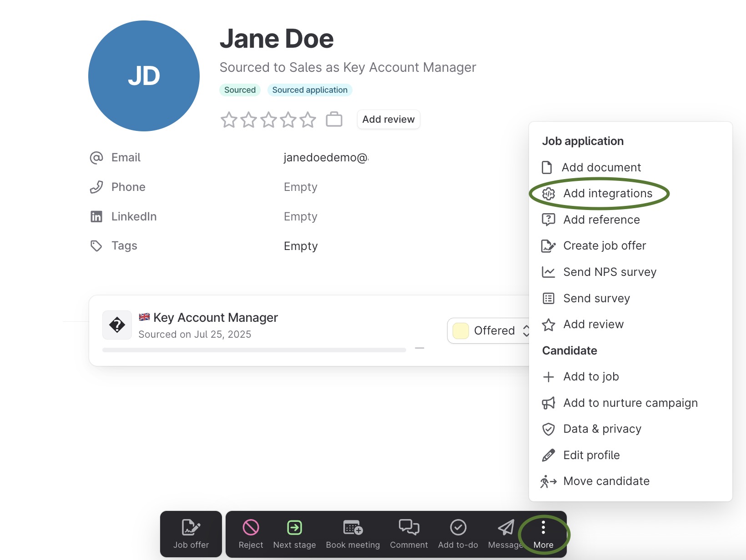Select the third rating star
746x560 pixels.
[268, 120]
